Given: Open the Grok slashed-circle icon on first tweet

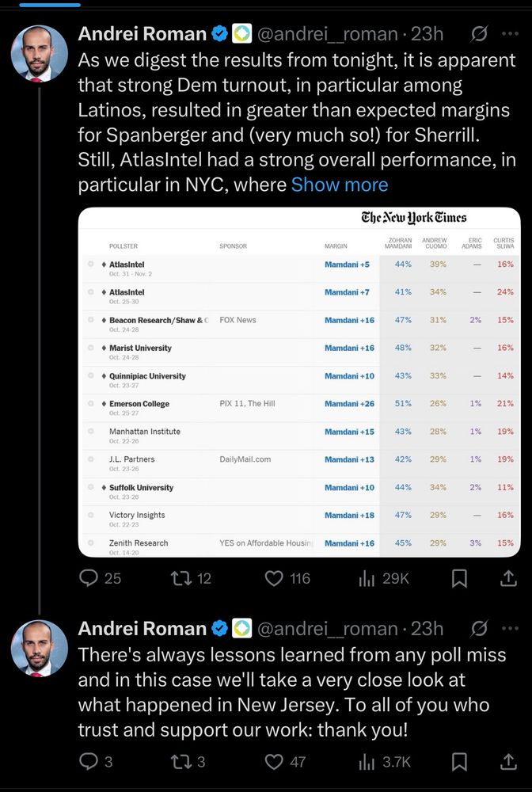Looking at the screenshot, I should pos(478,34).
